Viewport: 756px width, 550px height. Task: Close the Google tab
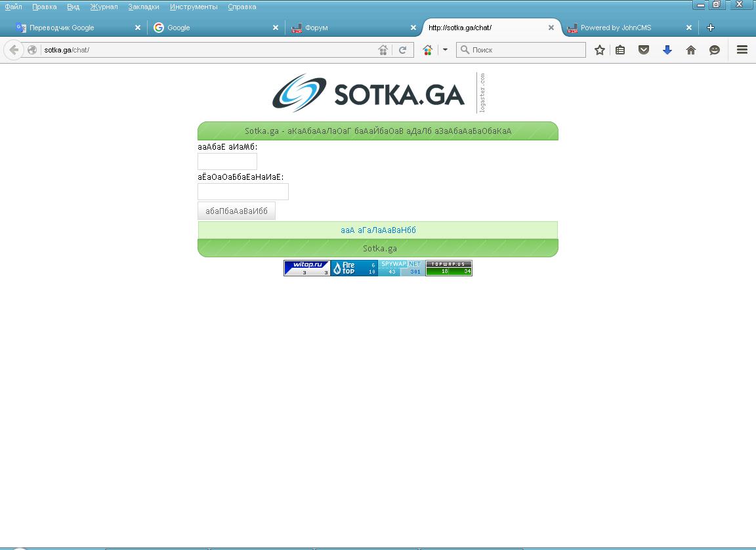[276, 28]
